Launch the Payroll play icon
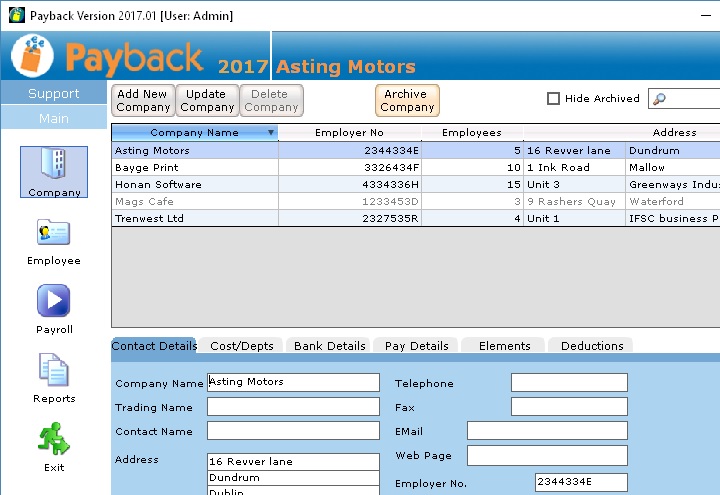Image resolution: width=720 pixels, height=495 pixels. tap(54, 301)
